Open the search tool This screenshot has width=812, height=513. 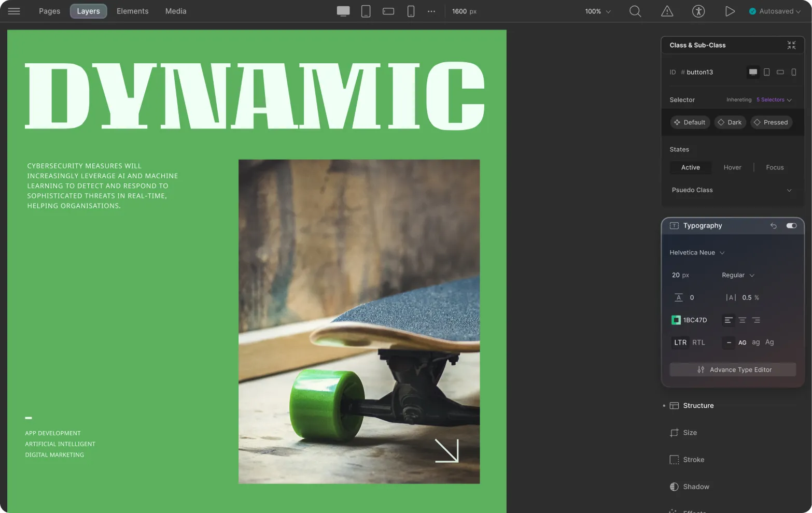[635, 11]
